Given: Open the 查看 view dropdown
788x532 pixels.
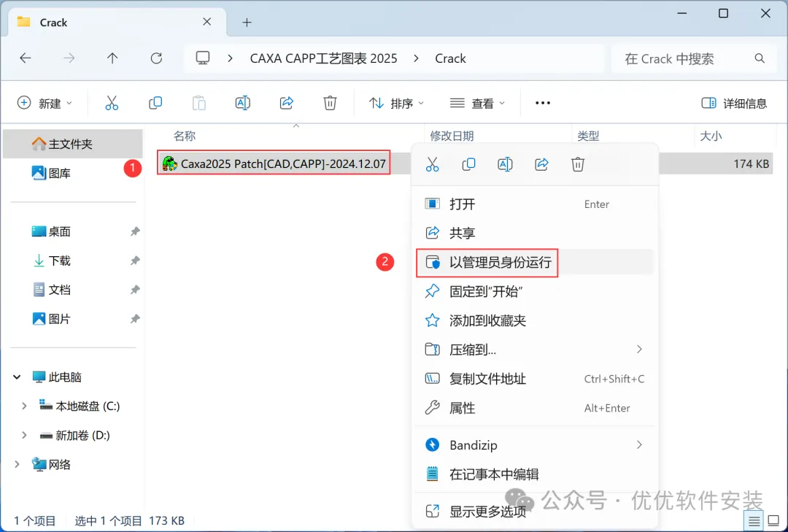Looking at the screenshot, I should (x=477, y=103).
